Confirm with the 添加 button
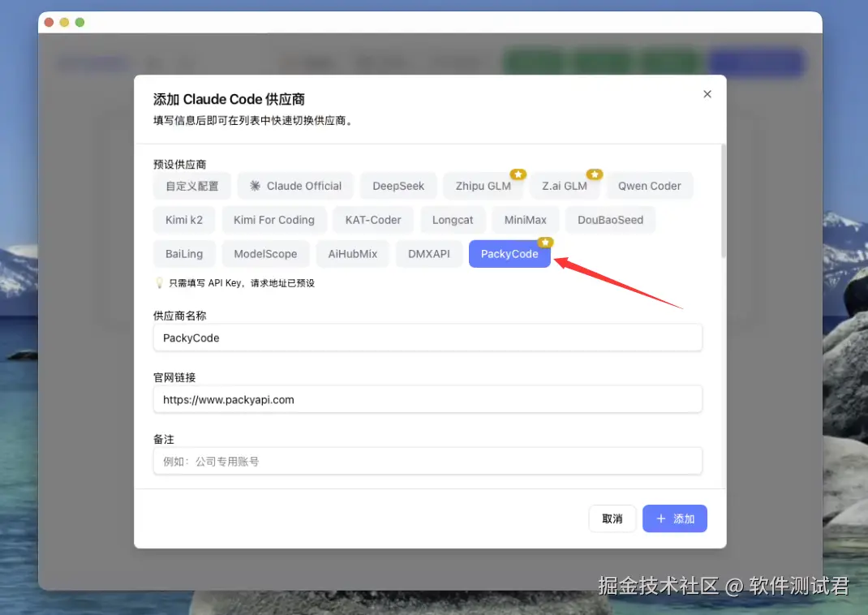Image resolution: width=868 pixels, height=615 pixels. [x=674, y=518]
